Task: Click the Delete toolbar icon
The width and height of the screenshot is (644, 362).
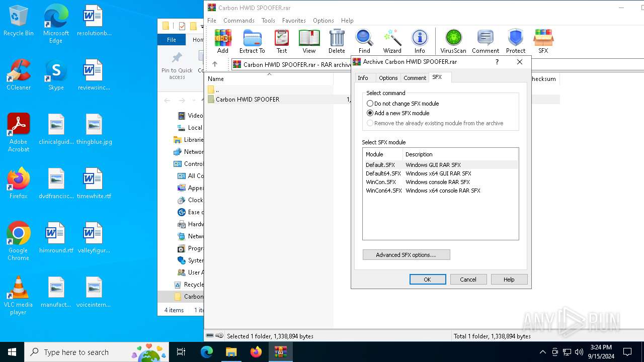Action: click(337, 41)
